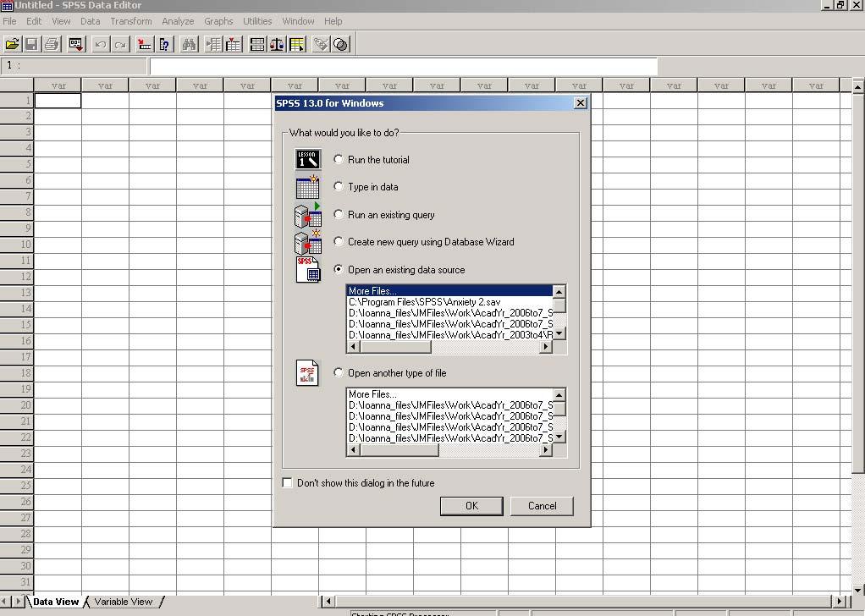Click the other file types horizontal scrollbar thumb
865x616 pixels.
(399, 449)
